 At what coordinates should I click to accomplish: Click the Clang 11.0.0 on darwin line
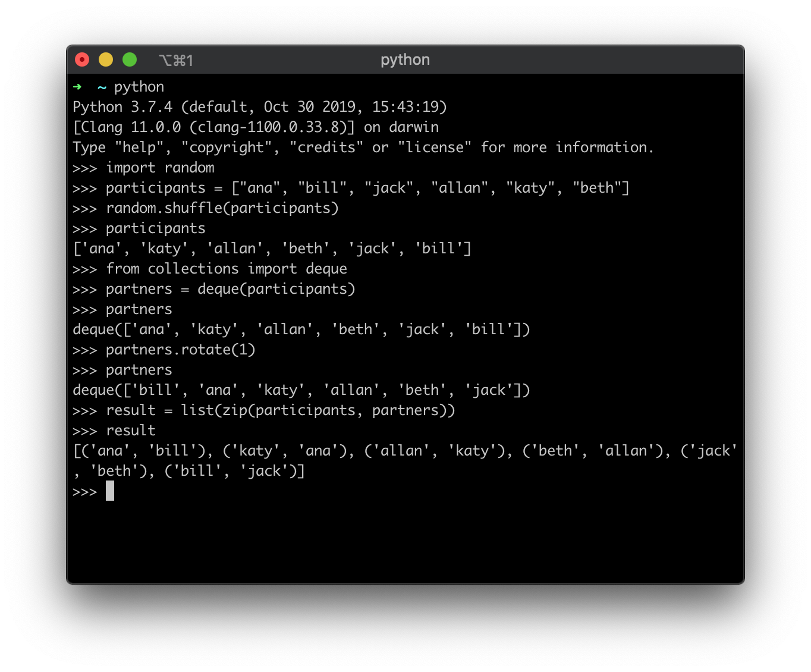256,127
